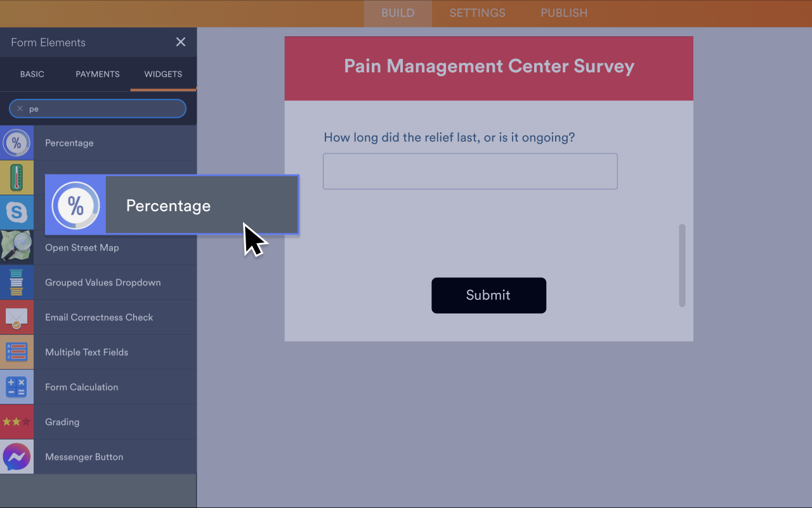Image resolution: width=812 pixels, height=508 pixels.
Task: Open the Grouped Values Dropdown widget
Action: [x=102, y=282]
